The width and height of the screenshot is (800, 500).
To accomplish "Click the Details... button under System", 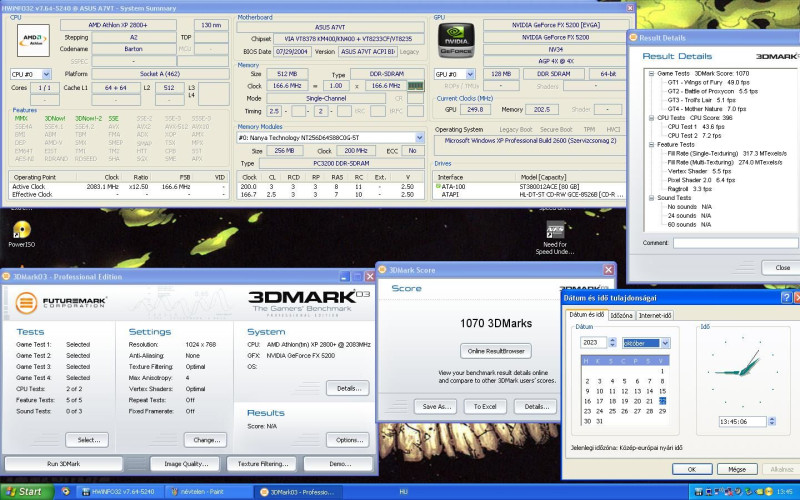I will (x=348, y=388).
